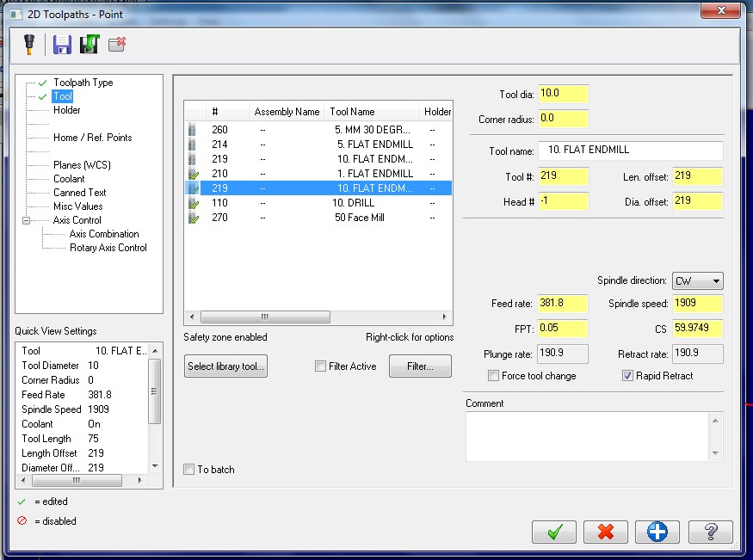This screenshot has width=753, height=560.
Task: Select the 50 Face Mill row
Action: [318, 218]
